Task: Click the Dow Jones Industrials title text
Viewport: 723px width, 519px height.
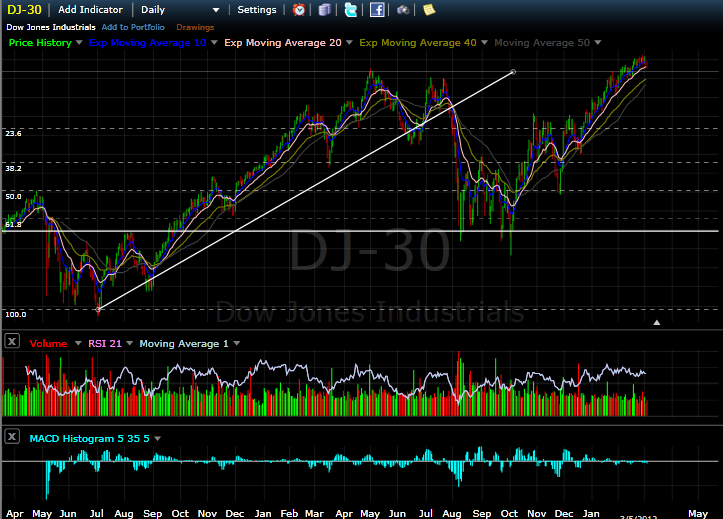Action: 51,27
